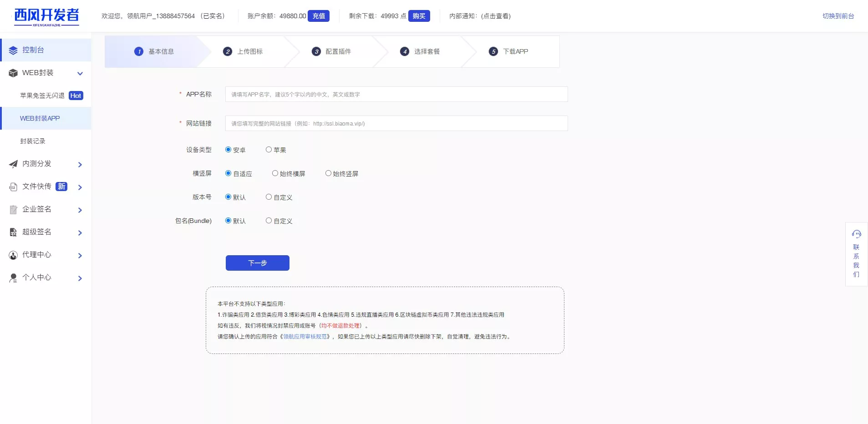Viewport: 868px width, 424px height.
Task: Focus the APP名称 input field
Action: [x=396, y=94]
